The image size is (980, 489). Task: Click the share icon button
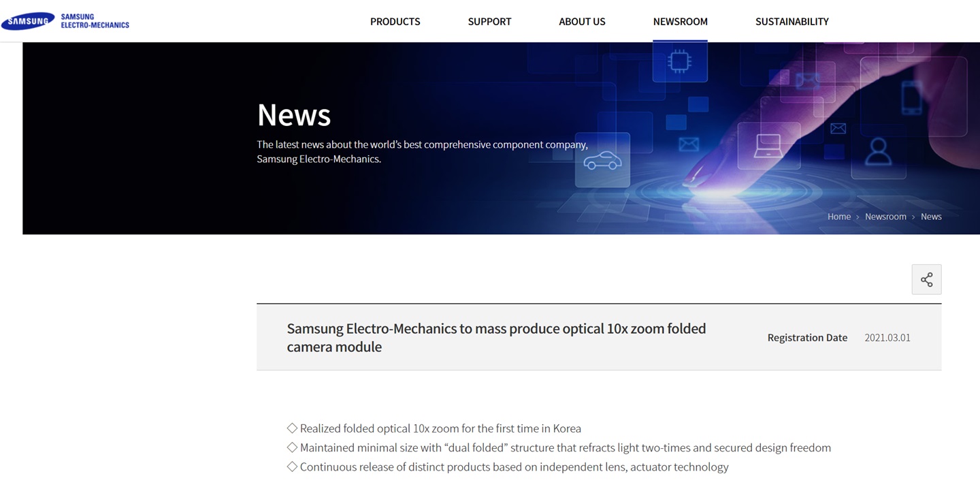click(x=926, y=279)
